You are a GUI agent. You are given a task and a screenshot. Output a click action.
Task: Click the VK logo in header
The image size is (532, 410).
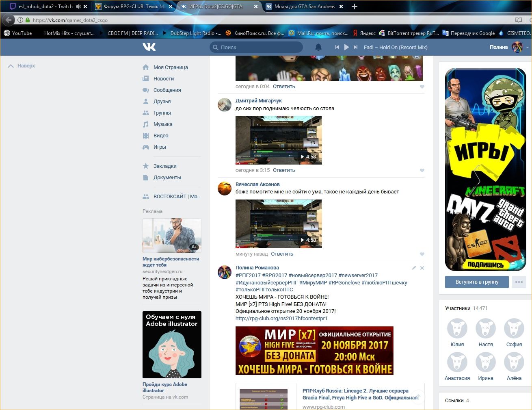[149, 47]
